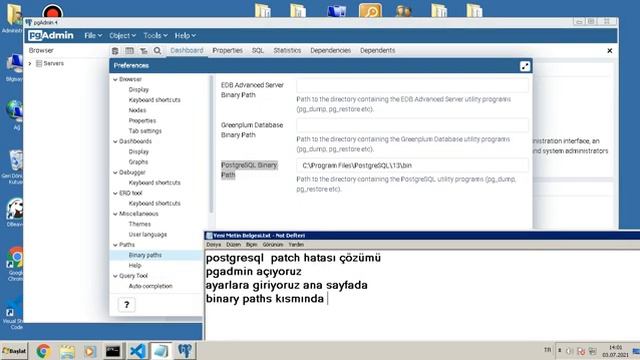Image resolution: width=640 pixels, height=360 pixels.
Task: Switch to Notepad taskbar icon
Action: (x=161, y=351)
